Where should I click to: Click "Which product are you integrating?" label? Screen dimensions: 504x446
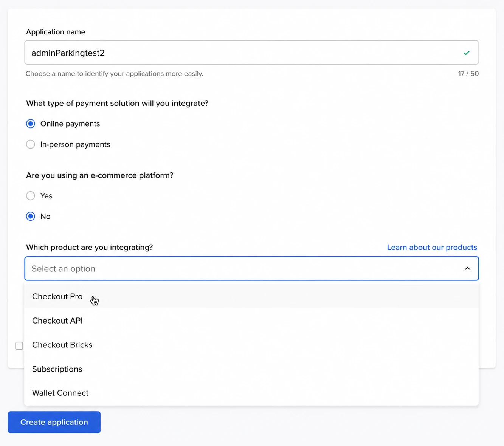[x=90, y=247]
